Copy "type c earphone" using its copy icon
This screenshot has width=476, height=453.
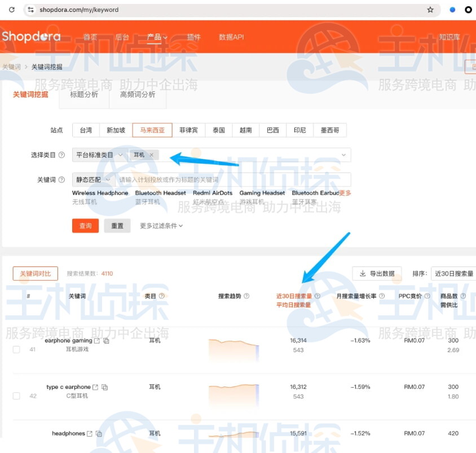click(x=105, y=388)
